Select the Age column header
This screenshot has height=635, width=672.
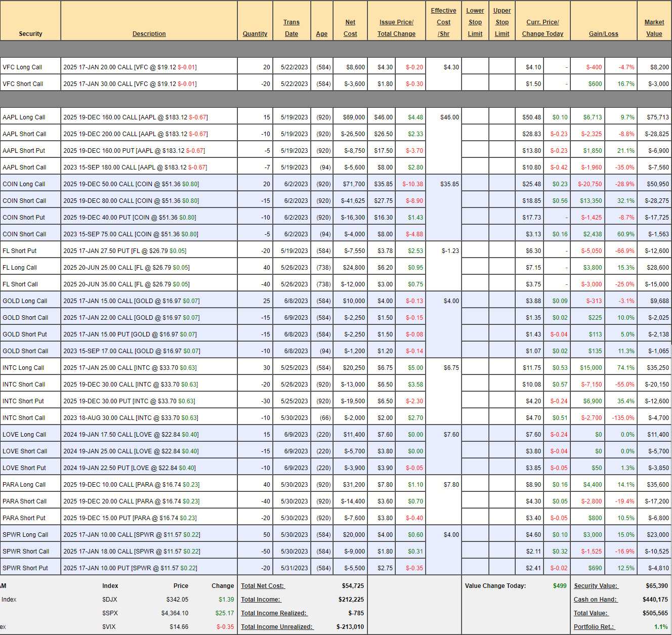pyautogui.click(x=321, y=34)
